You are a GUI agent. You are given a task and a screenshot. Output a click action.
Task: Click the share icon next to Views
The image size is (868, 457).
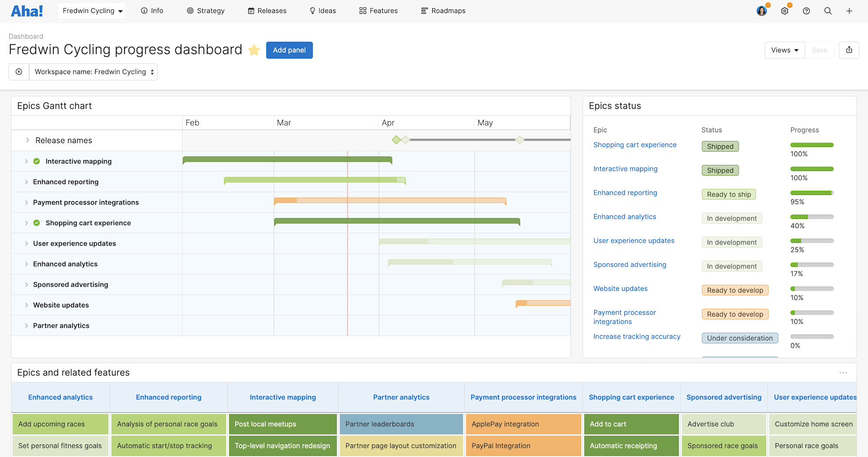click(849, 50)
